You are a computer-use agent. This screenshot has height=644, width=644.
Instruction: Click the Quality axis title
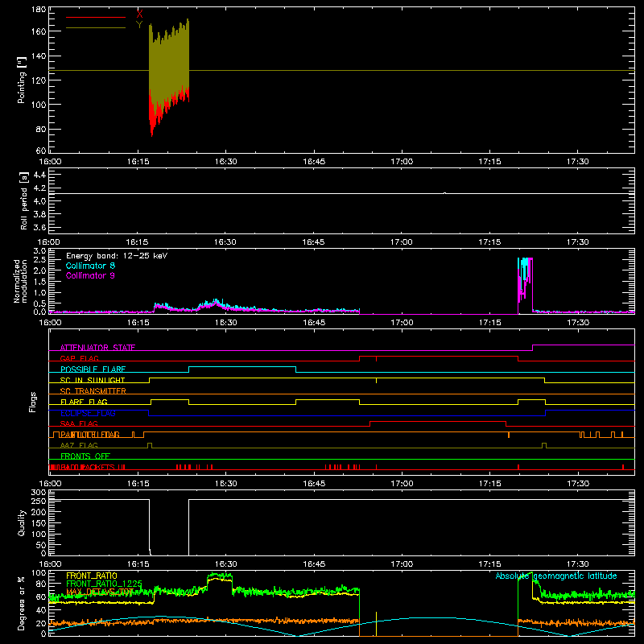tap(22, 522)
